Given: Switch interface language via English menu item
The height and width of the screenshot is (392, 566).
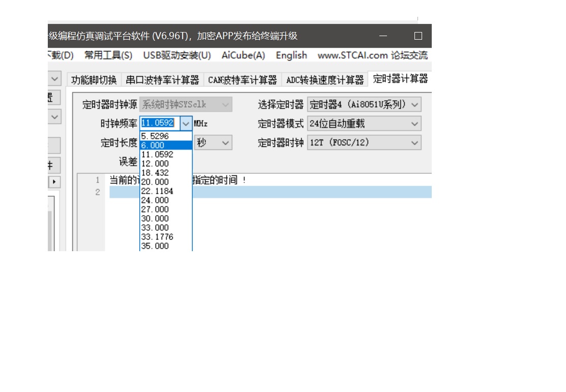Looking at the screenshot, I should tap(291, 55).
